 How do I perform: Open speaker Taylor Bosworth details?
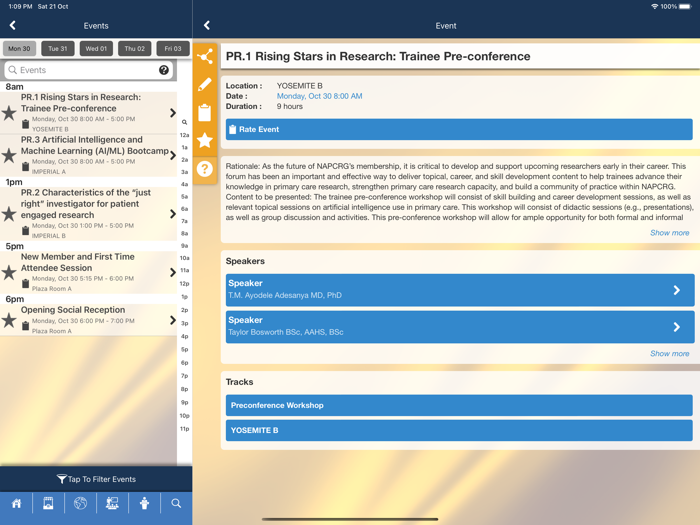(460, 327)
